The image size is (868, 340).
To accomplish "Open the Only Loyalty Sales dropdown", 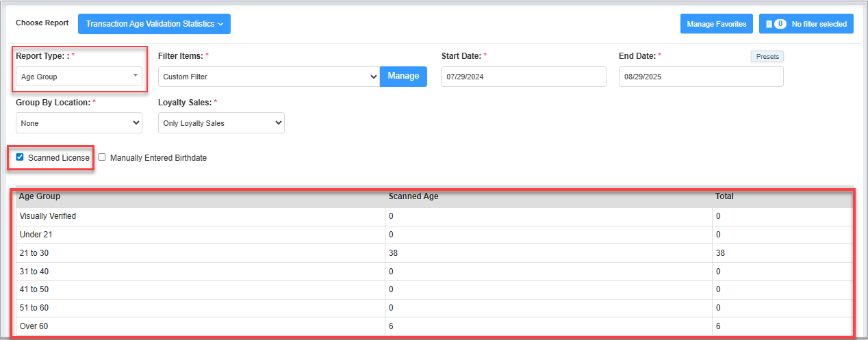I will 221,123.
